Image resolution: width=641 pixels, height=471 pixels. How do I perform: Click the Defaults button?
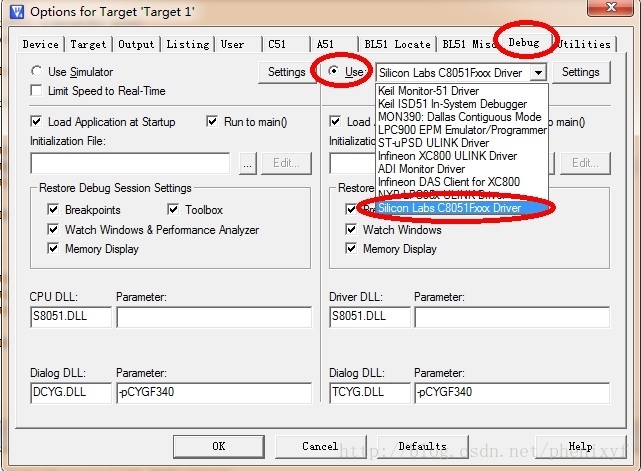(x=423, y=446)
